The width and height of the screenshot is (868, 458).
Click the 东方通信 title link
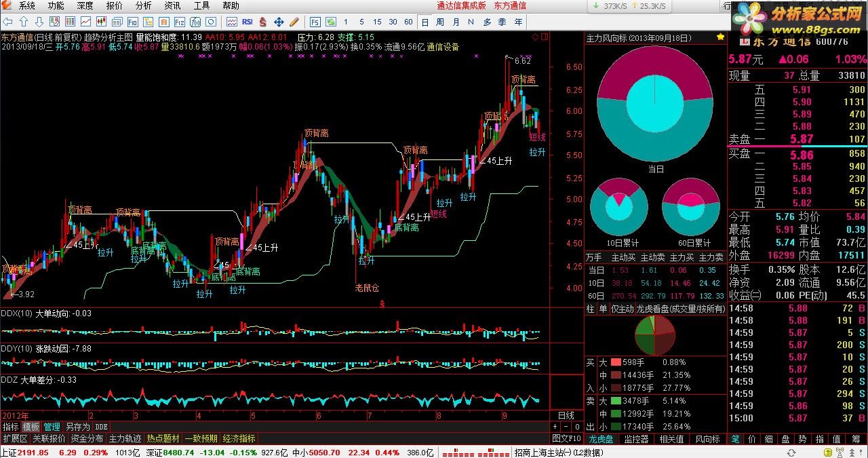point(509,5)
